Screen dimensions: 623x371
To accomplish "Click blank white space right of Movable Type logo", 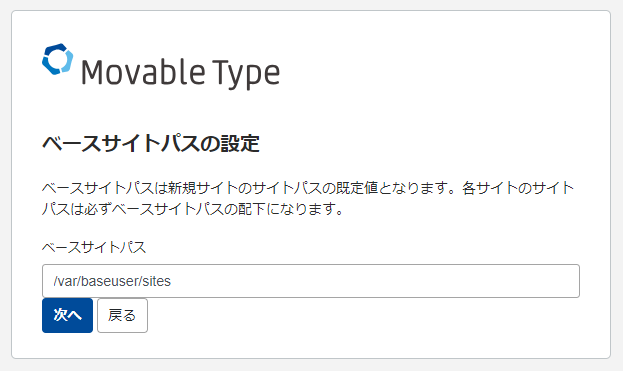I will (437, 68).
